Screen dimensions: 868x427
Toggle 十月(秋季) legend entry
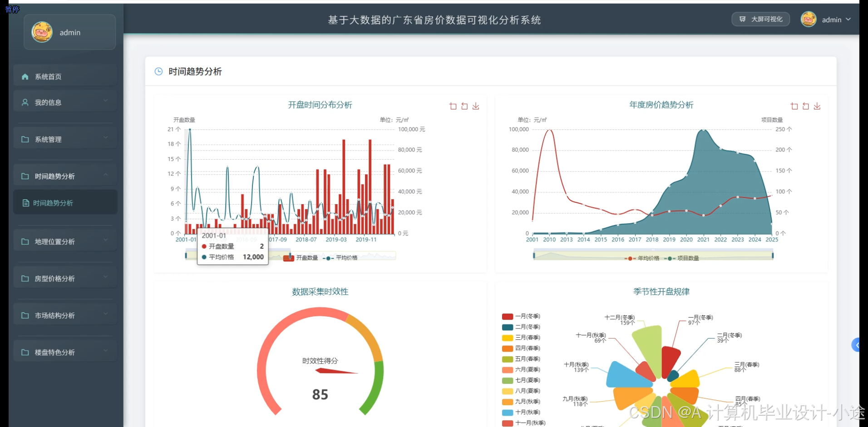521,412
